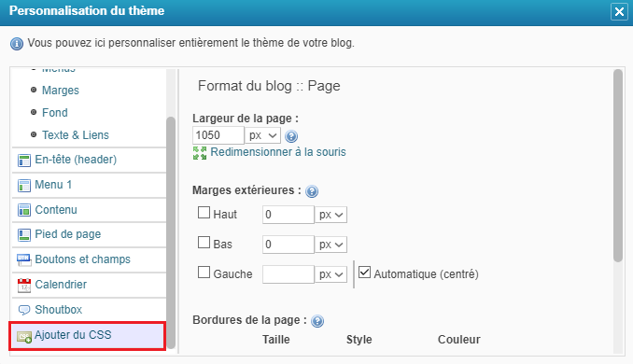Enable the Bas margin checkbox
The image size is (633, 364).
[204, 242]
